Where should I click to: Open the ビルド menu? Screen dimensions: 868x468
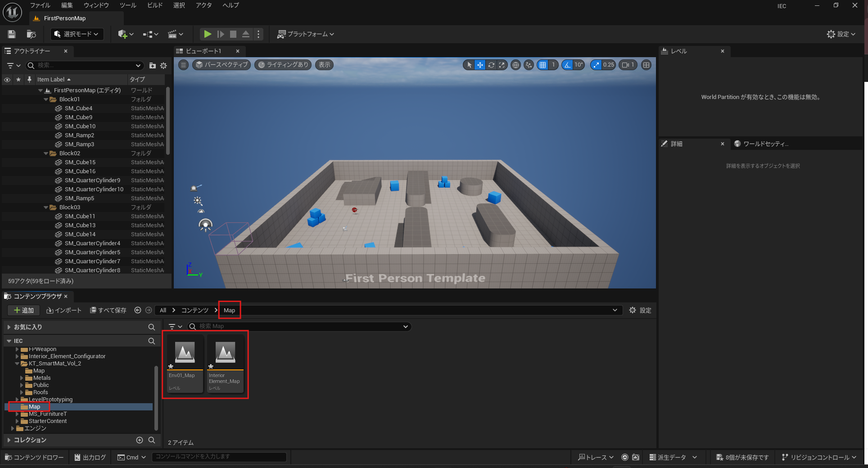(x=155, y=5)
